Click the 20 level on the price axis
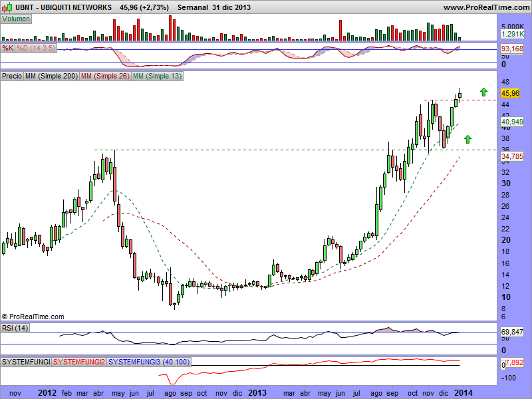Viewport: 532px width, 399px height. [x=506, y=240]
